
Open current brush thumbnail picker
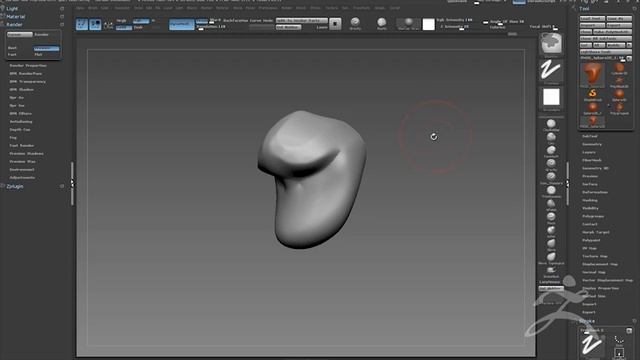coord(551,44)
